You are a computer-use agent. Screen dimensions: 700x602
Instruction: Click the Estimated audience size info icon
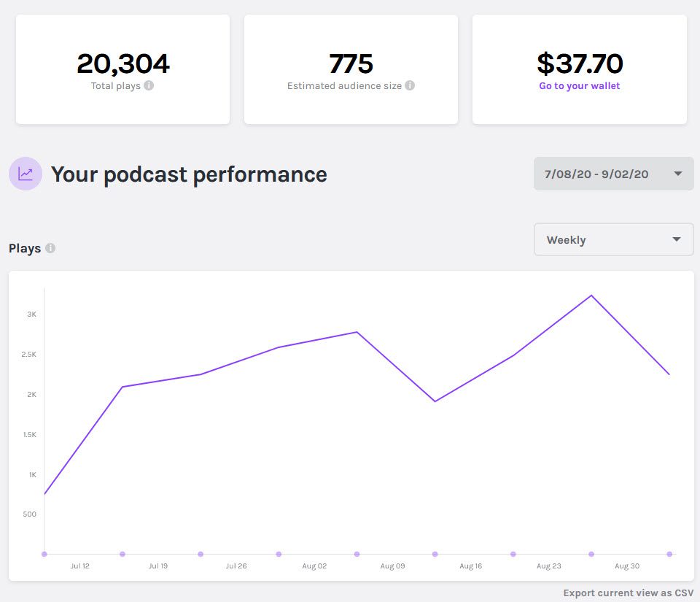click(x=410, y=85)
